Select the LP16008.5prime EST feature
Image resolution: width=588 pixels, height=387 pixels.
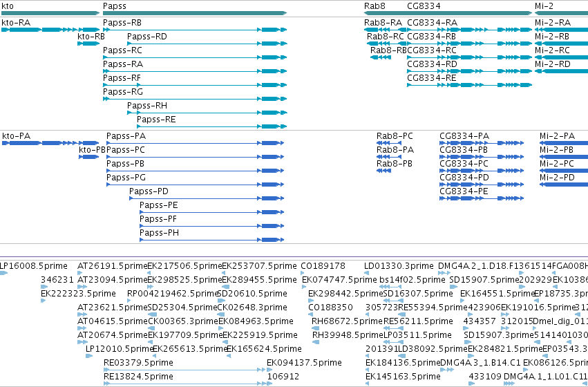click(3, 273)
